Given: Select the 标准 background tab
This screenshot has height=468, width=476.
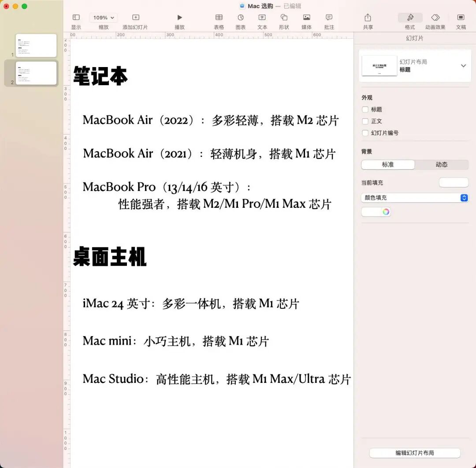Looking at the screenshot, I should point(388,165).
